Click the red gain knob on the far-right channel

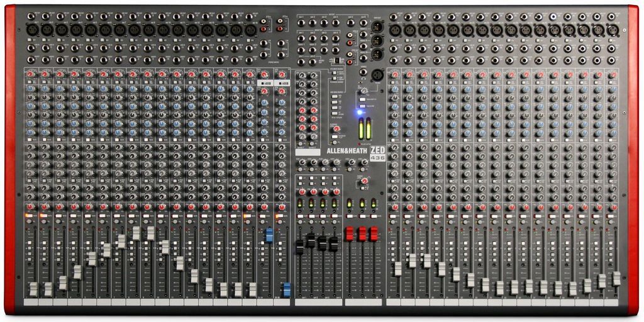(613, 74)
